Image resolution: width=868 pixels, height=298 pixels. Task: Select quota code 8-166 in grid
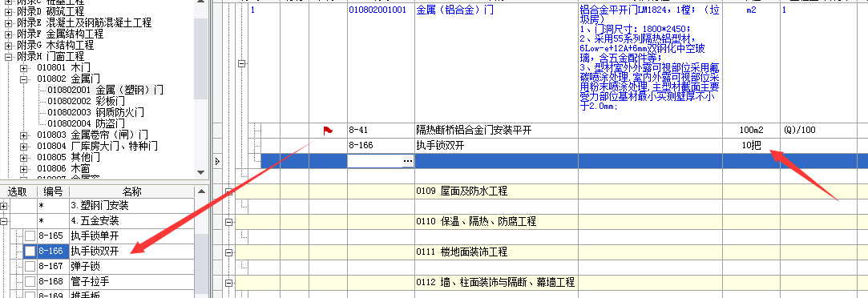381,146
